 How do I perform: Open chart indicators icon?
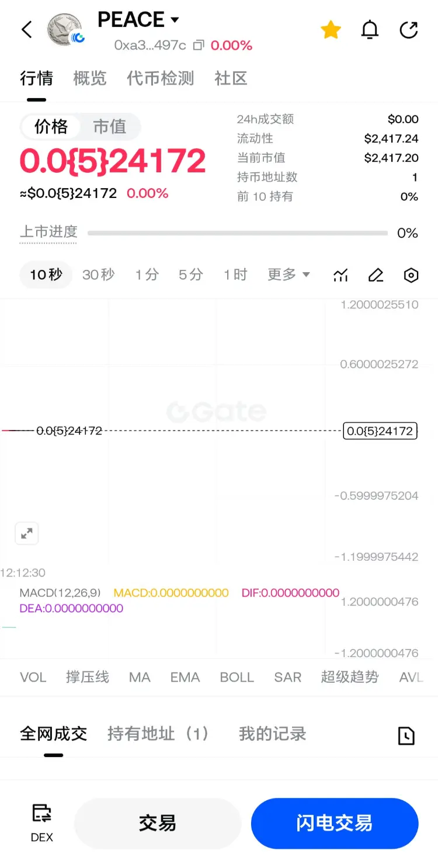coord(340,275)
